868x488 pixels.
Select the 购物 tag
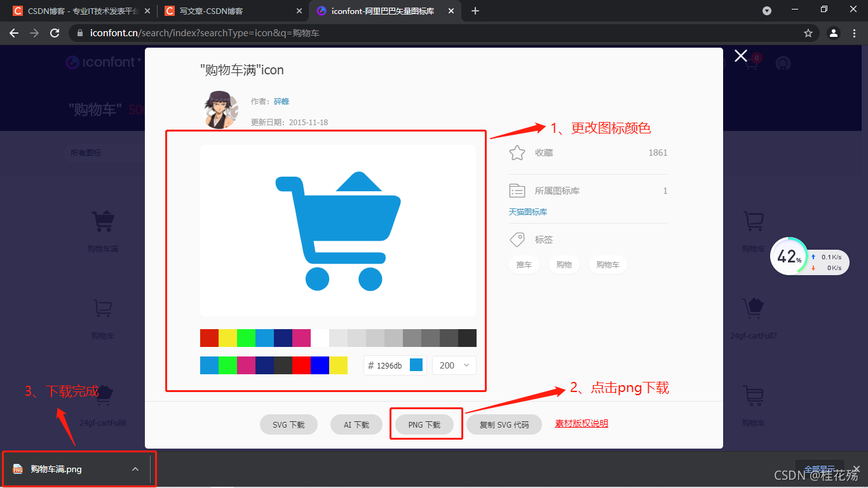click(564, 264)
